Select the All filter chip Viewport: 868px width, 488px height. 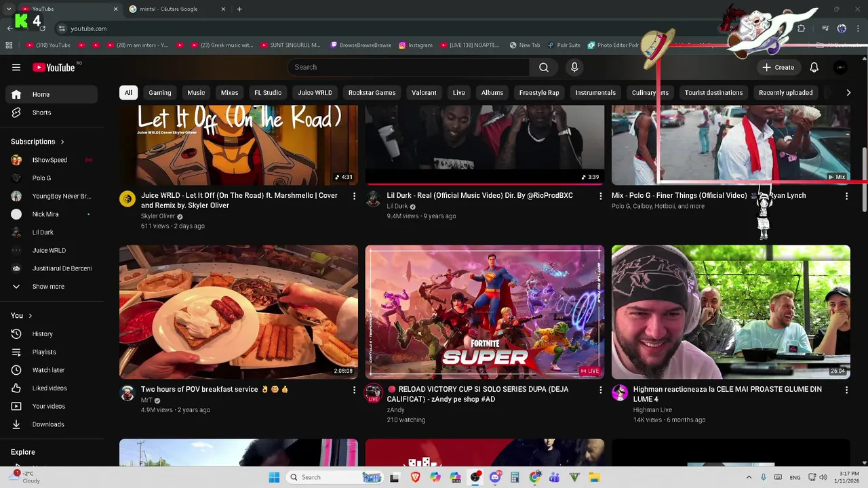(x=128, y=93)
